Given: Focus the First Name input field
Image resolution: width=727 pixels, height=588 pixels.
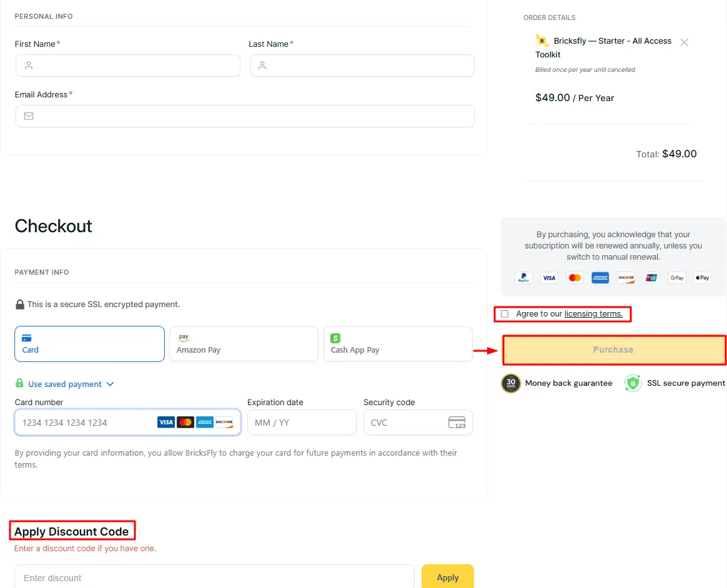Looking at the screenshot, I should pos(128,66).
